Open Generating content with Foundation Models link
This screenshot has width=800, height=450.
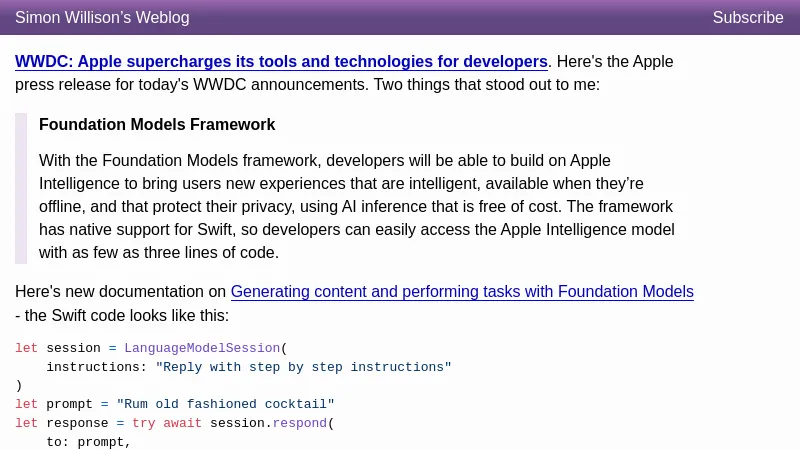coord(462,292)
